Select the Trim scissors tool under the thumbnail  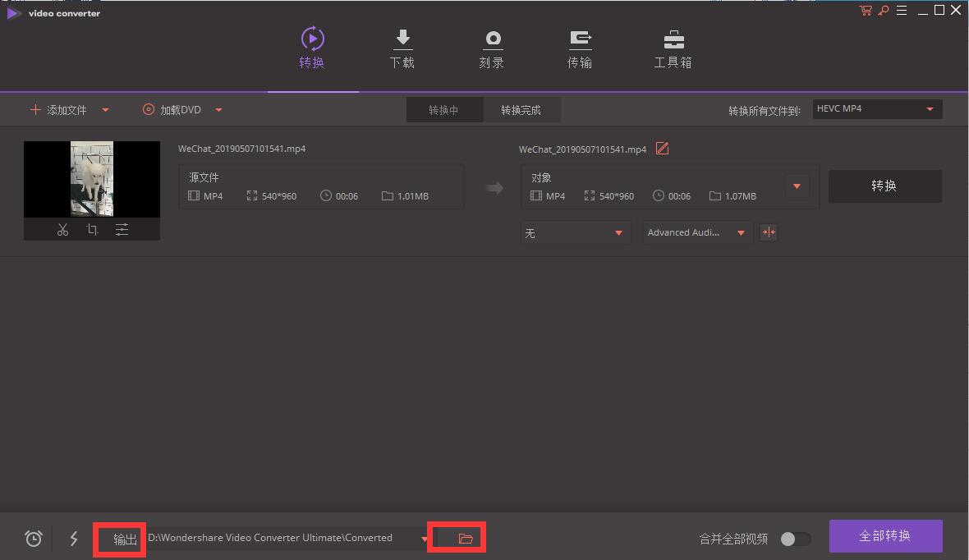point(62,229)
